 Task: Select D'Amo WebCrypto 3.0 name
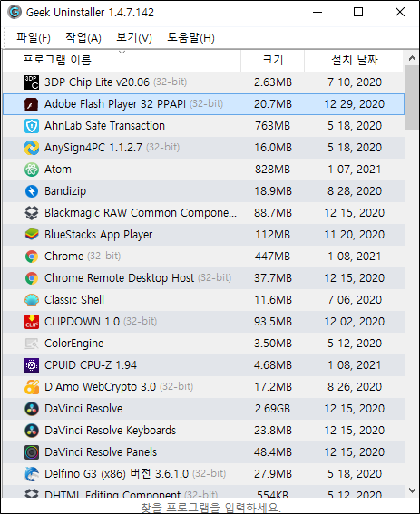point(100,387)
